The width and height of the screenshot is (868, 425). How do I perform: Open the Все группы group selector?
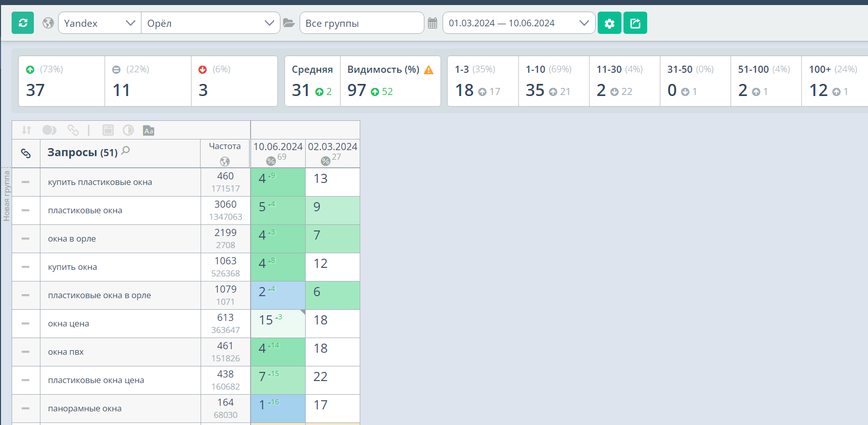click(362, 23)
